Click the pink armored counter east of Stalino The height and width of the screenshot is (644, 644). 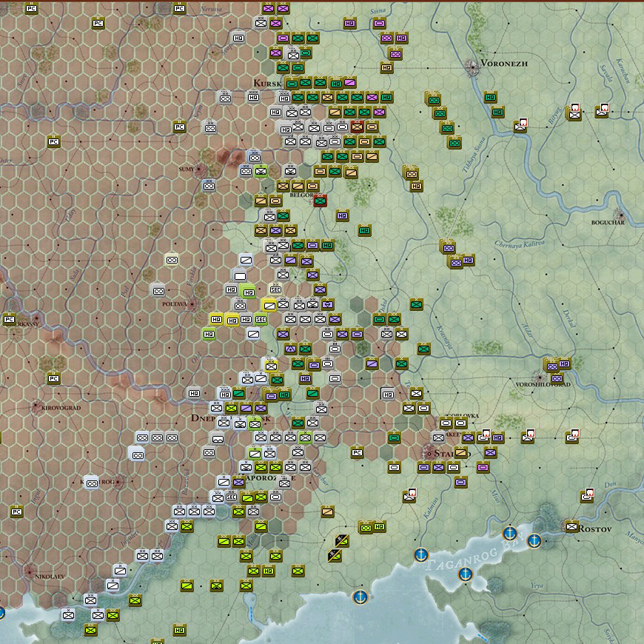[x=483, y=467]
